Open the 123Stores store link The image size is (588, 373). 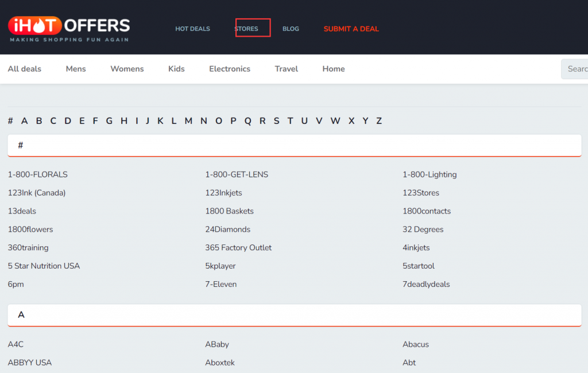[421, 193]
